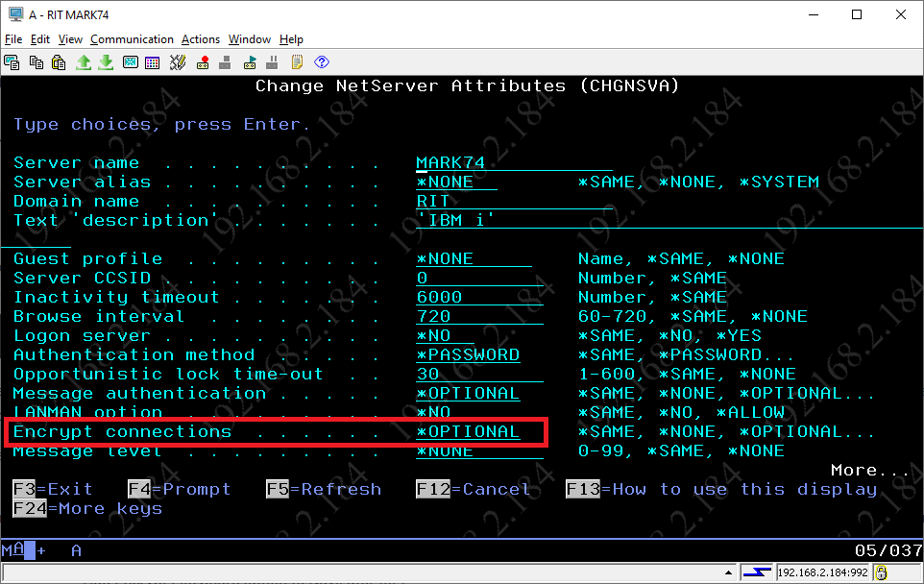
Task: Click the Encrypt connections *OPTIONAL field
Action: pyautogui.click(x=468, y=432)
